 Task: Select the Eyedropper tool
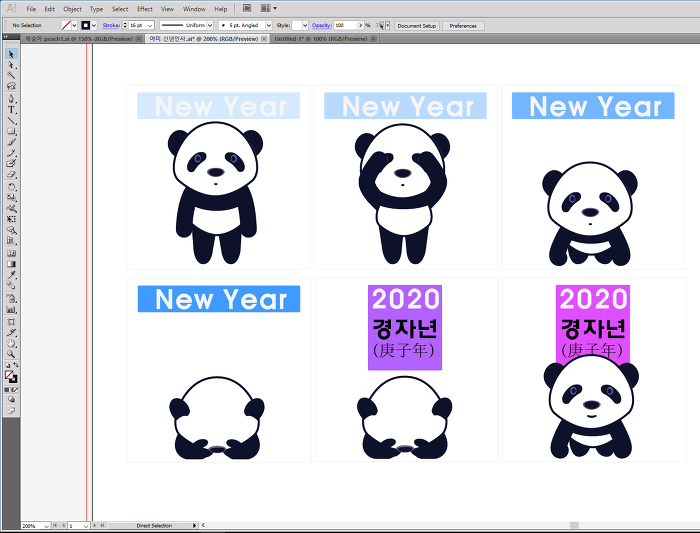click(x=11, y=273)
